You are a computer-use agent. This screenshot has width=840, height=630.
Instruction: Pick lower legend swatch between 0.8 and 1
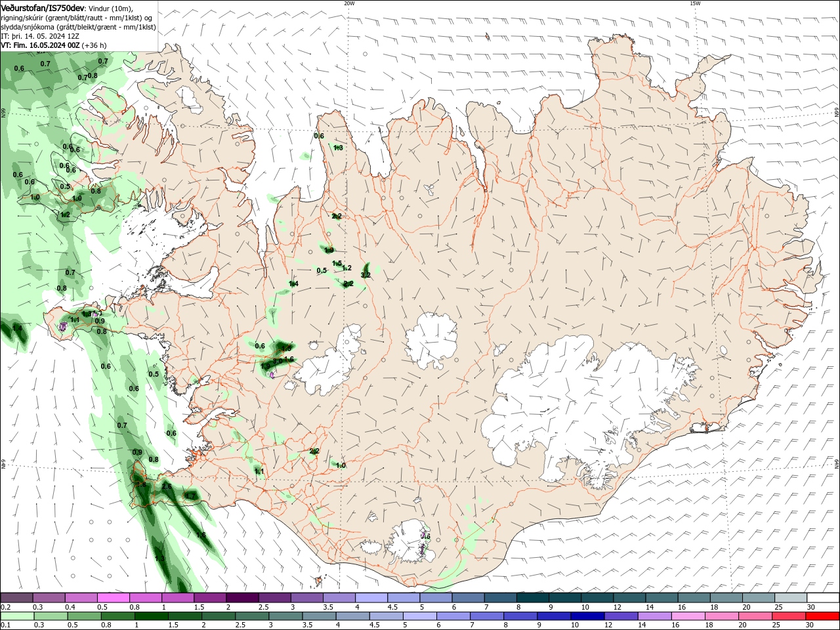(x=117, y=616)
